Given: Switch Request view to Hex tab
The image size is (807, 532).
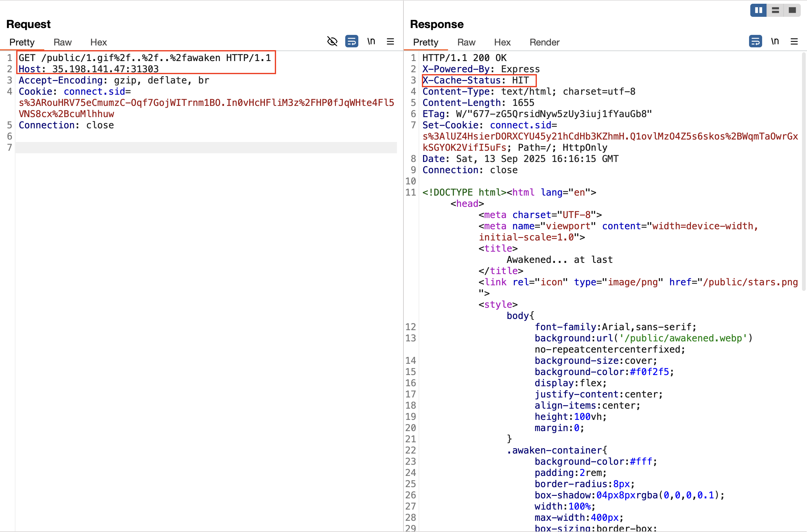Looking at the screenshot, I should point(98,42).
